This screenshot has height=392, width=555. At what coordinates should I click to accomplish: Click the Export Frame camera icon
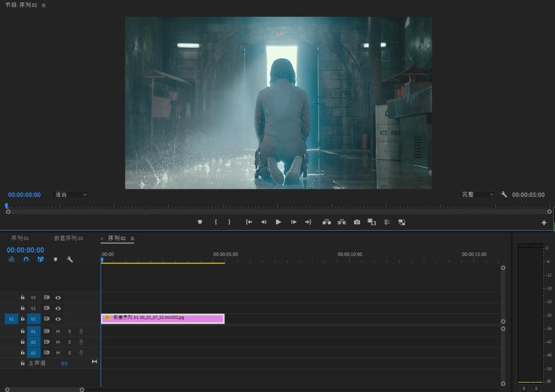(357, 222)
